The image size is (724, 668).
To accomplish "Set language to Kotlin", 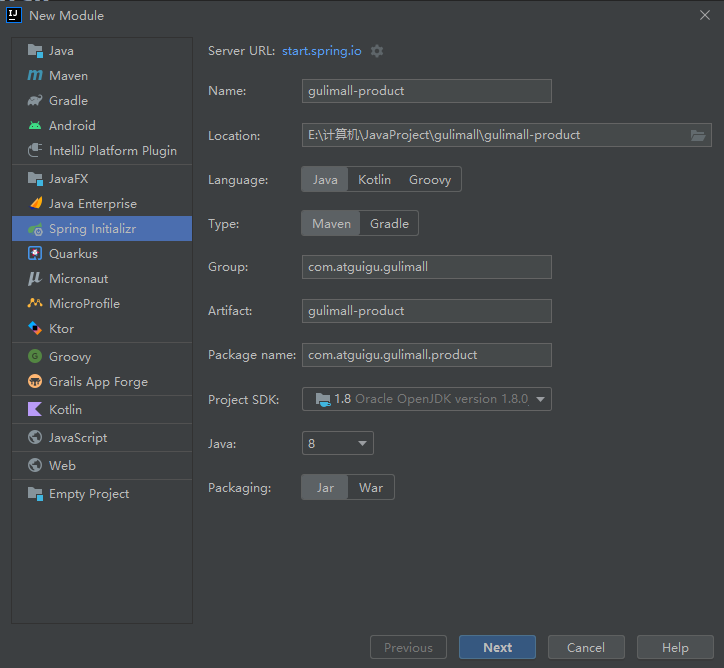I will coord(374,180).
